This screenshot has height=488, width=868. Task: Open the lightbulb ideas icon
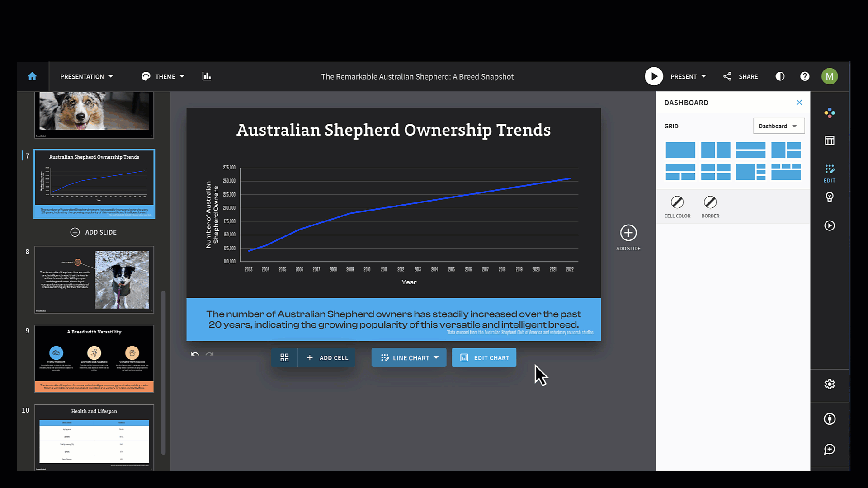click(830, 197)
